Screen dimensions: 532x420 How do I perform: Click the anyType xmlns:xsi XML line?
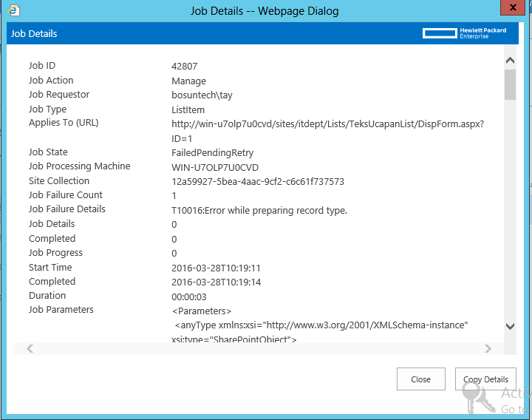click(x=321, y=325)
